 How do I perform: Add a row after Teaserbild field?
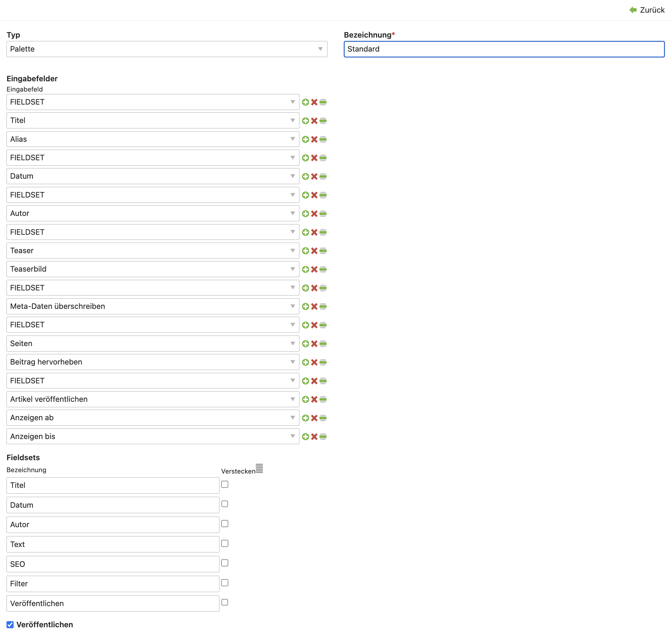pos(306,270)
